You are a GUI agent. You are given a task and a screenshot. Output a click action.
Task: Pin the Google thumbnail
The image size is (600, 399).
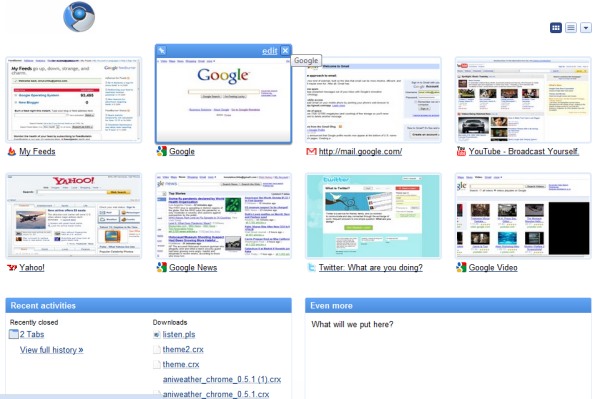(x=162, y=50)
